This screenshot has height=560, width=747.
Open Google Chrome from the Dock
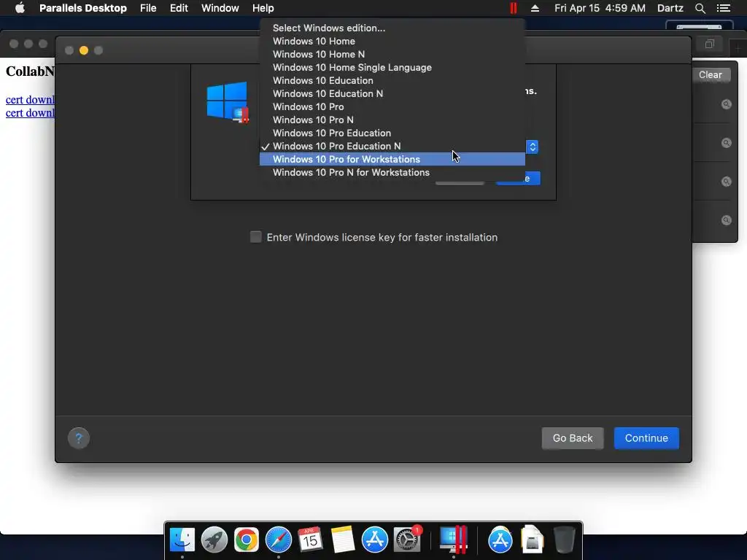click(x=247, y=540)
